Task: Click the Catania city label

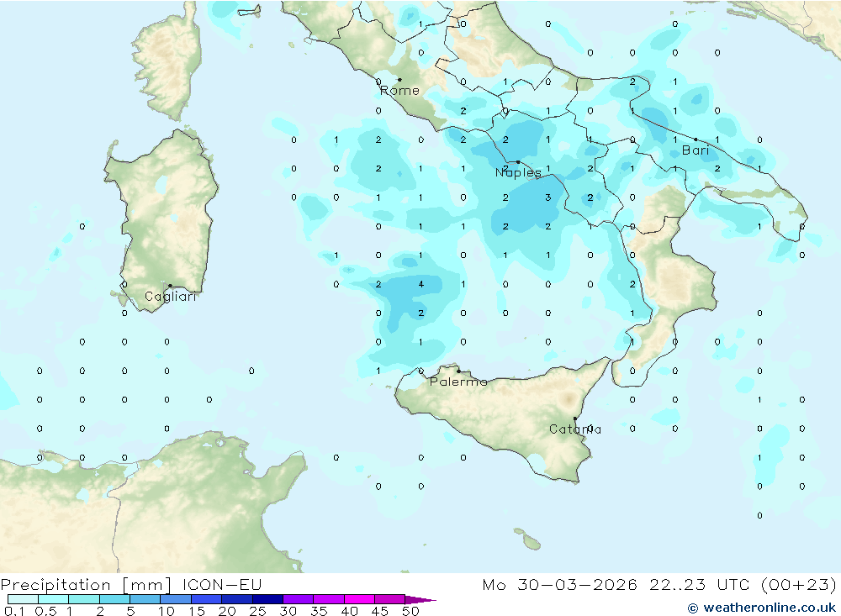Action: (575, 429)
